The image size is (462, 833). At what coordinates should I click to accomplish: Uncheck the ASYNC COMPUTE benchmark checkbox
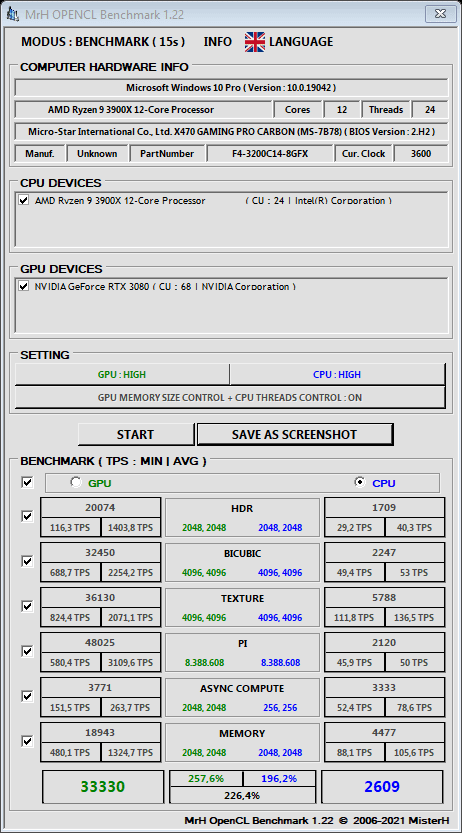click(27, 696)
